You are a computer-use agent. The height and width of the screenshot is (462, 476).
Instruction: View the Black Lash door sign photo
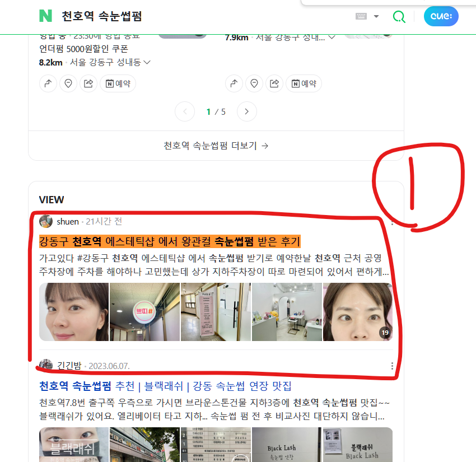tap(287, 445)
